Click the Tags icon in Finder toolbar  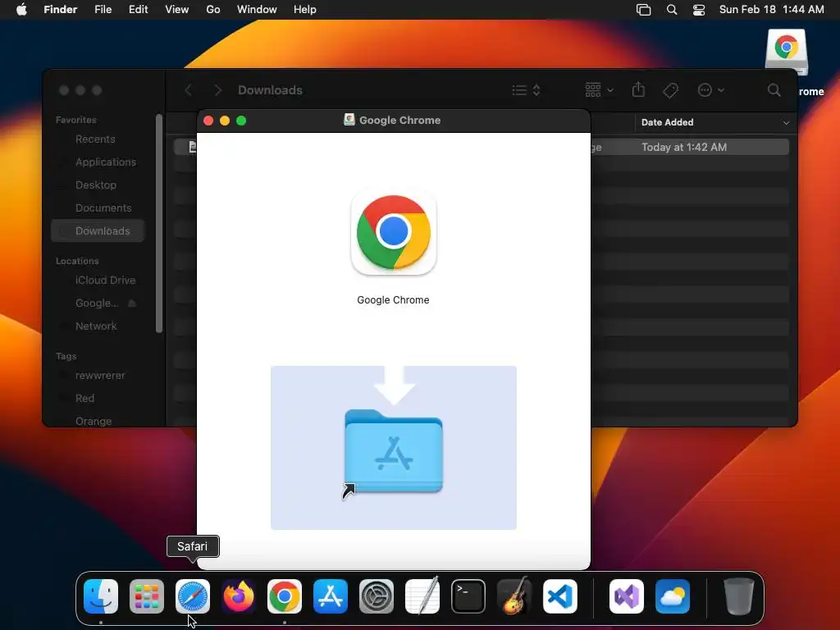pyautogui.click(x=670, y=90)
